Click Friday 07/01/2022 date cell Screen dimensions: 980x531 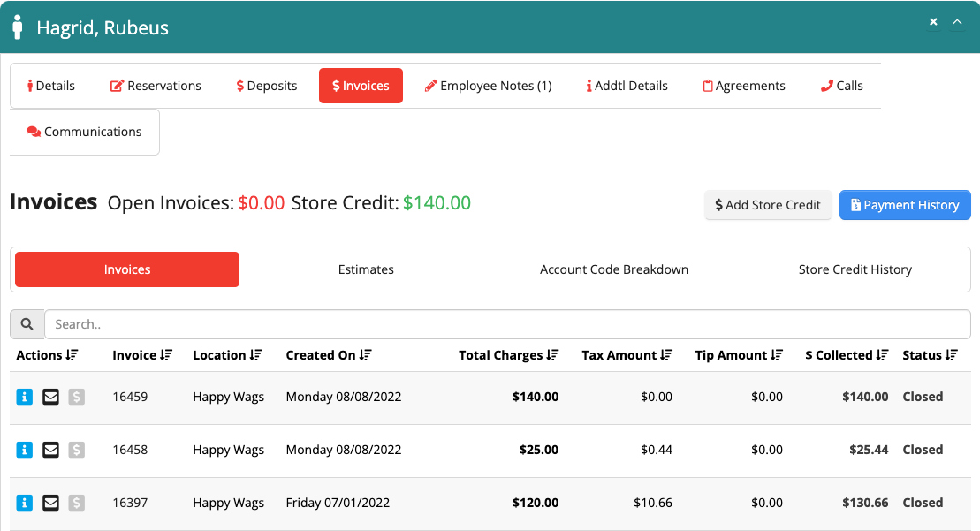point(338,503)
